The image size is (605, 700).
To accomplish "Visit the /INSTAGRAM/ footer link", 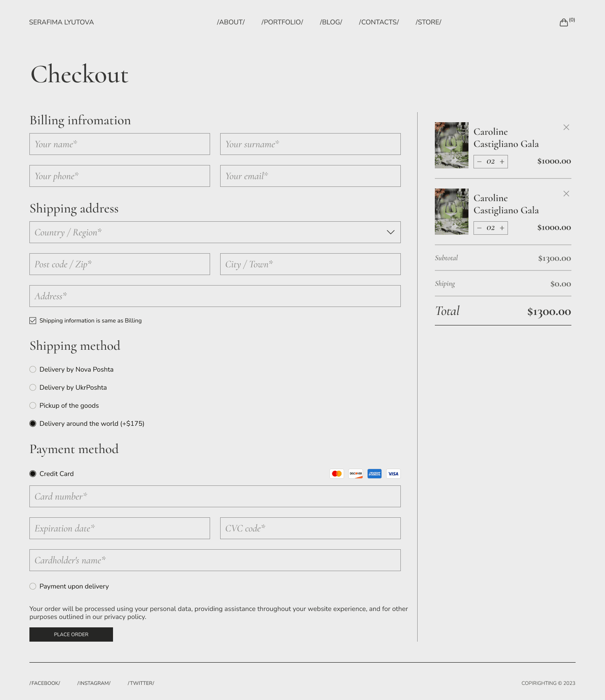I will [94, 683].
